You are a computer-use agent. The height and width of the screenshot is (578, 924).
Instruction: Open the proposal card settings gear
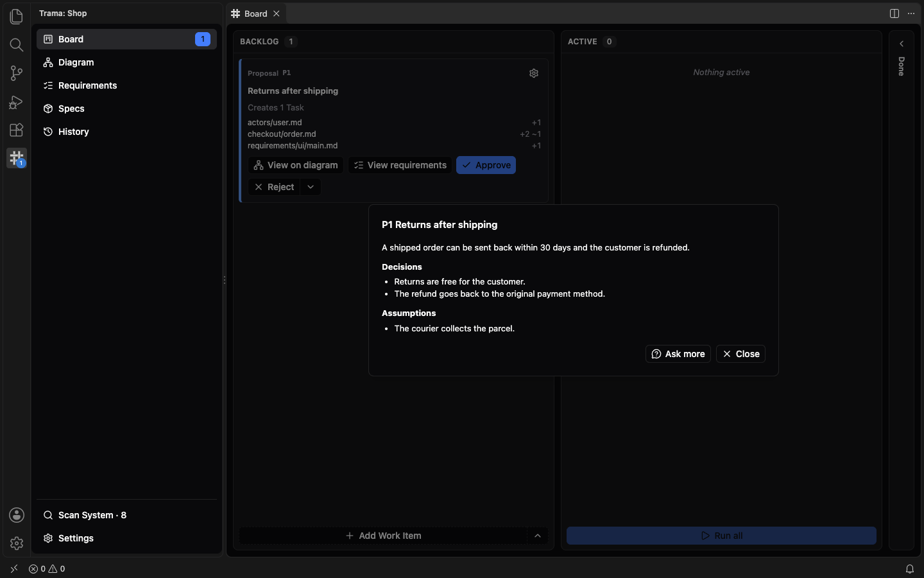534,73
